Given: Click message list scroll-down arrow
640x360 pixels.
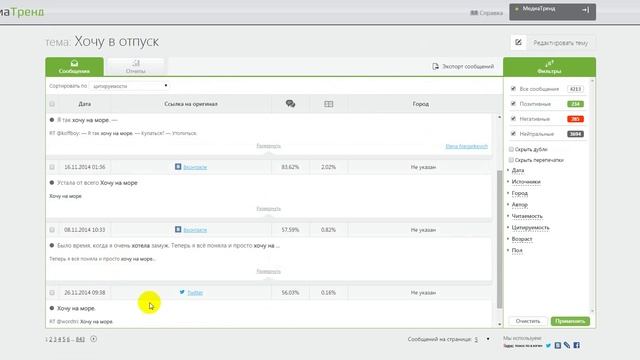Looking at the screenshot, I should (x=500, y=324).
